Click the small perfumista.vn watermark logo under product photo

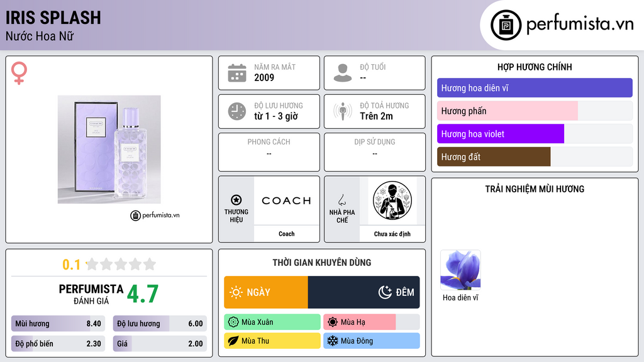click(x=155, y=215)
